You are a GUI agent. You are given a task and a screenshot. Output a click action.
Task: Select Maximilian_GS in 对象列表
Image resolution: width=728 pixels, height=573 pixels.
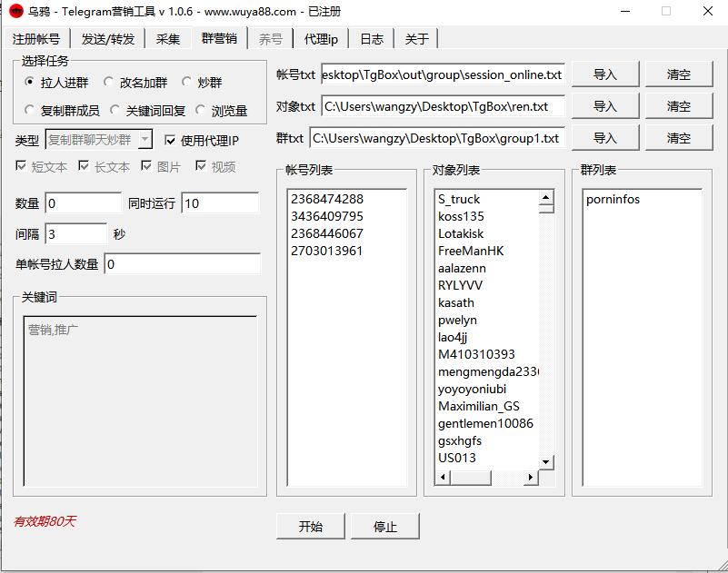pyautogui.click(x=479, y=406)
